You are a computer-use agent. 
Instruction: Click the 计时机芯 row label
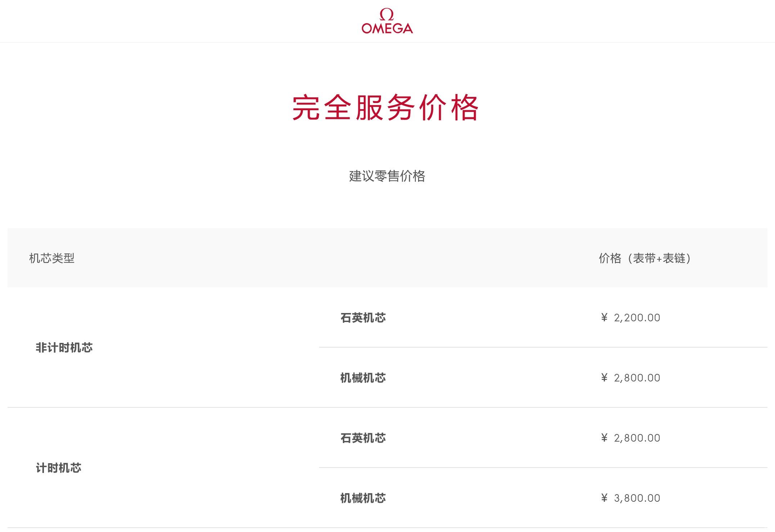[x=58, y=468]
